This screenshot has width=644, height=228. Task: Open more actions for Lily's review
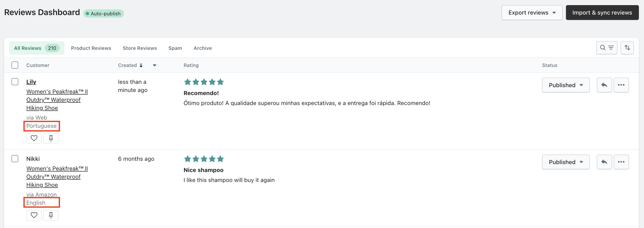(621, 85)
